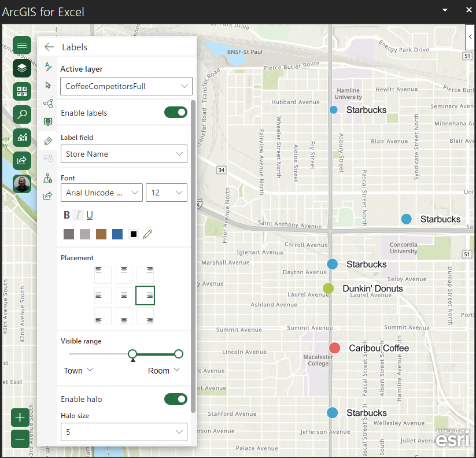
Task: Go back using the Labels panel arrow
Action: pos(49,48)
